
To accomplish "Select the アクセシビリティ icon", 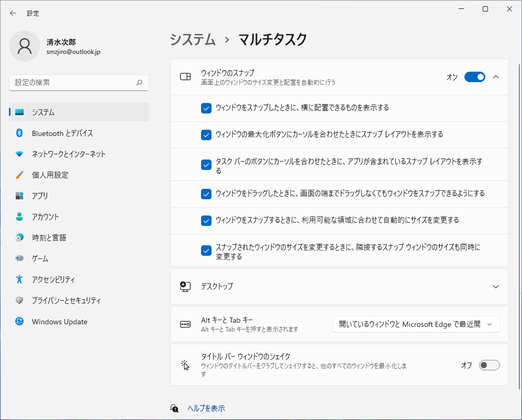I will (19, 279).
